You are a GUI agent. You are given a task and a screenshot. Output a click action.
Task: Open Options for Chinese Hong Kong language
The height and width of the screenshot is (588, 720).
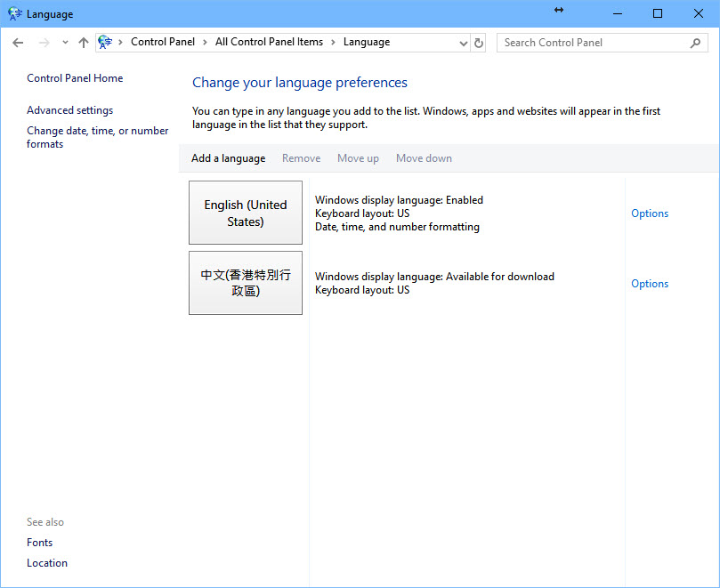(x=650, y=284)
